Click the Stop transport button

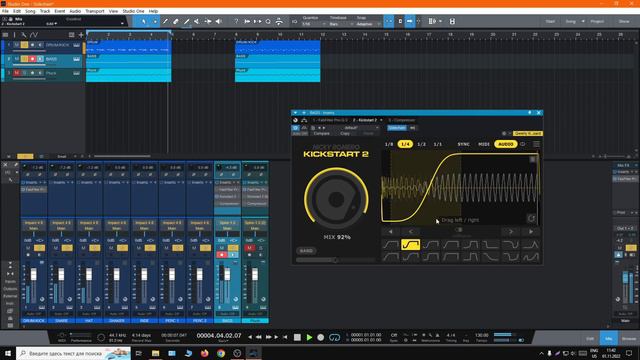[x=297, y=337]
